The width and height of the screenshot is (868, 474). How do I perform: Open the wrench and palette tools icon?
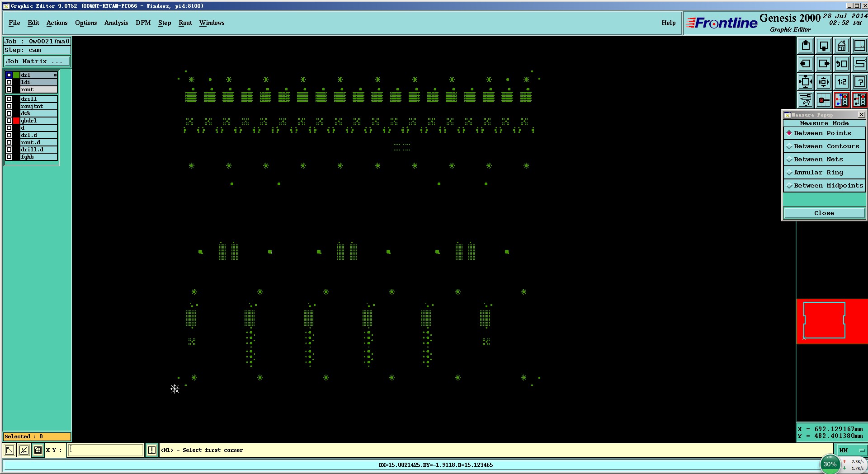pyautogui.click(x=806, y=100)
